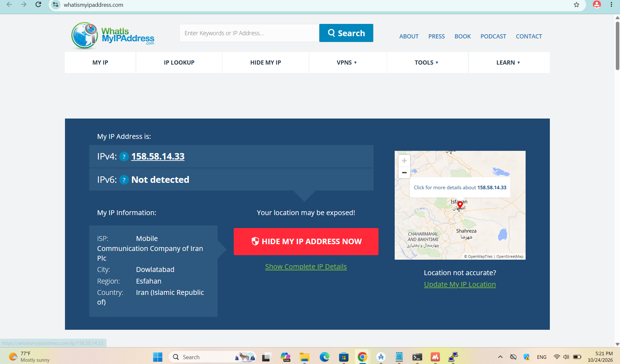Screen dimensions: 620x364
Task: Focus the Enter Keywords or IP Address field
Action: [x=249, y=33]
